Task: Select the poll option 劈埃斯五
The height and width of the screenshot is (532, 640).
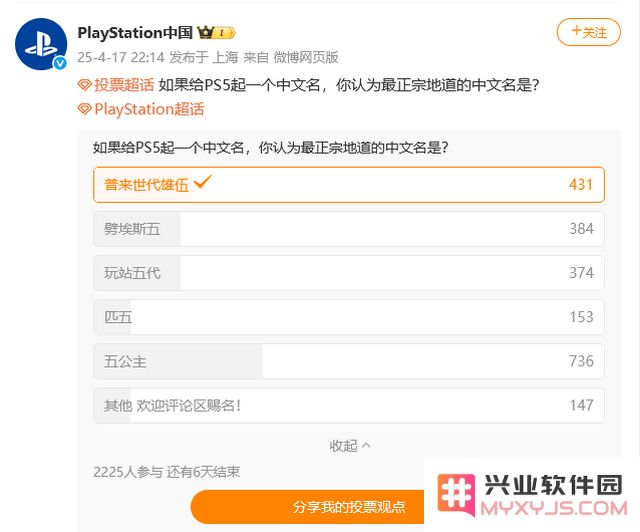Action: [349, 229]
